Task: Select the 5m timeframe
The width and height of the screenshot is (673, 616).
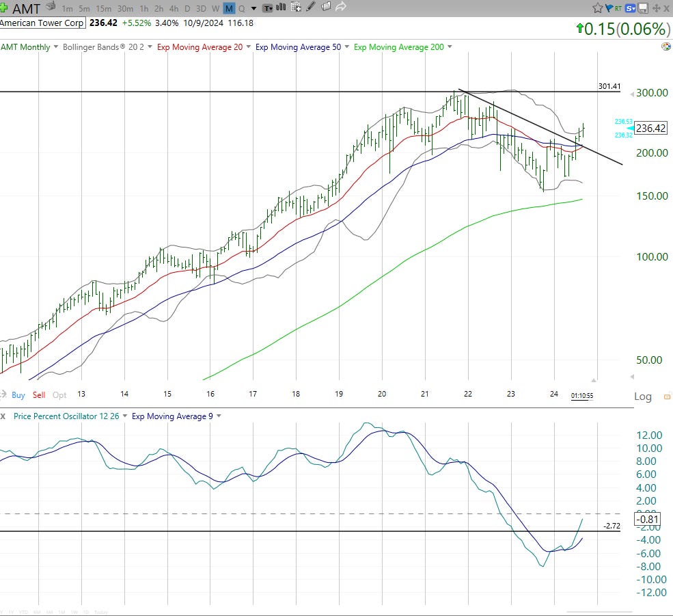Action: point(84,9)
